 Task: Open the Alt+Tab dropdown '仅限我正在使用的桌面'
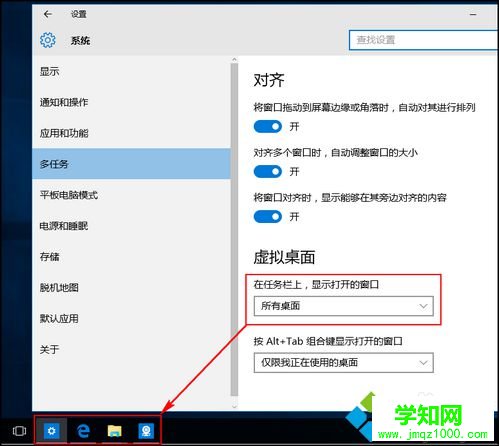tap(344, 363)
